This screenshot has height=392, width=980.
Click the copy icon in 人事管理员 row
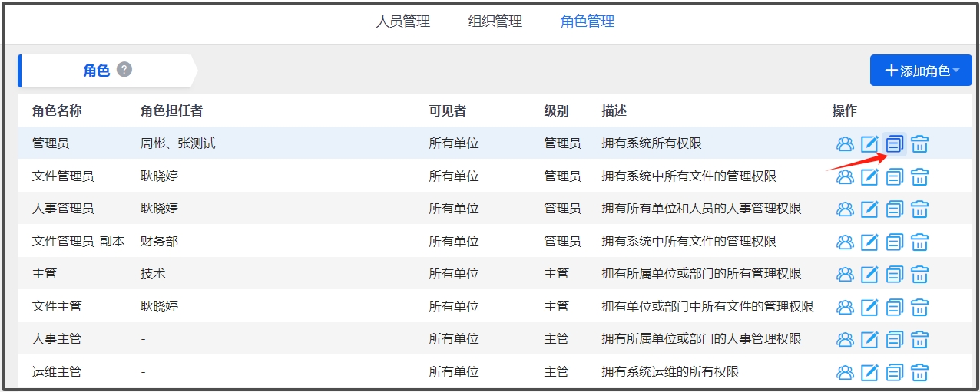(x=895, y=209)
